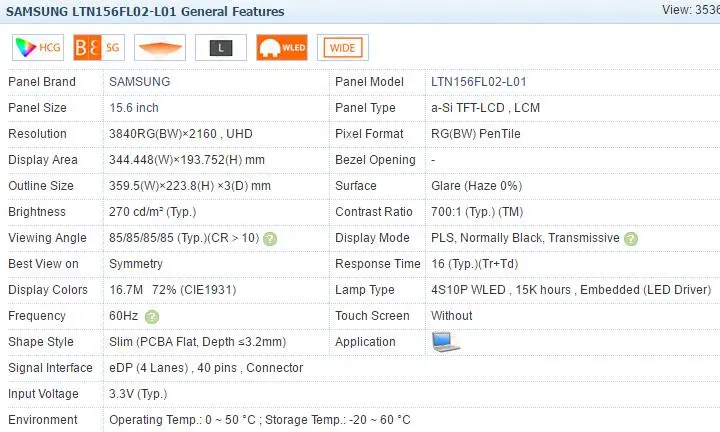This screenshot has width=720, height=432.
Task: Click the Display Mode label
Action: pyautogui.click(x=372, y=238)
